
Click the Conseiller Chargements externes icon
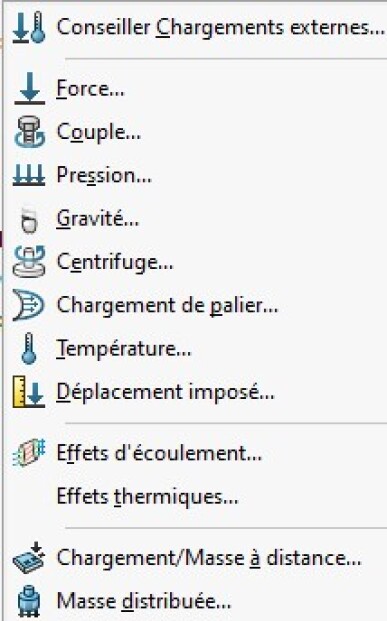click(29, 27)
